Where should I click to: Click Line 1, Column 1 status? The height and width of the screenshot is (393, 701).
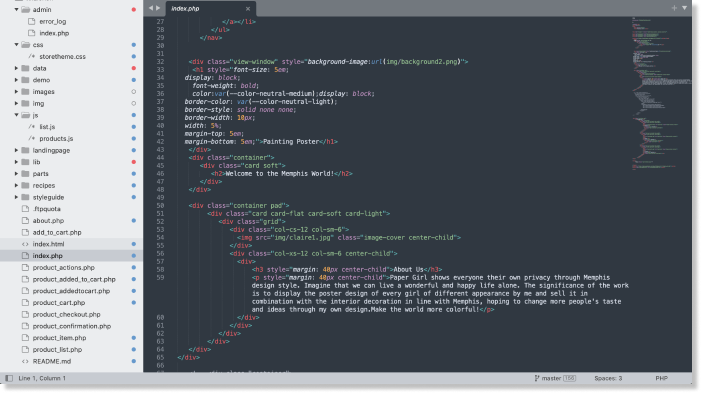pyautogui.click(x=42, y=378)
